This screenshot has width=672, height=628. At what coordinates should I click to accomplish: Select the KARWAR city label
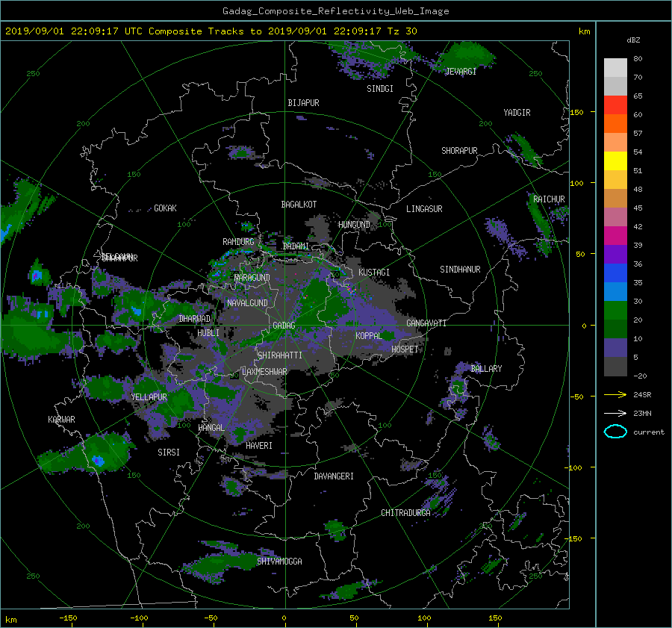click(x=61, y=420)
